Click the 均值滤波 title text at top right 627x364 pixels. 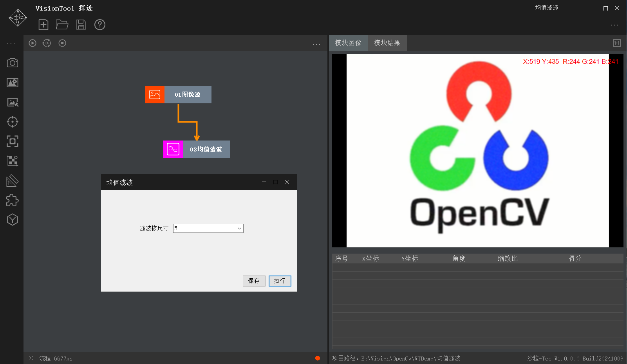point(547,8)
